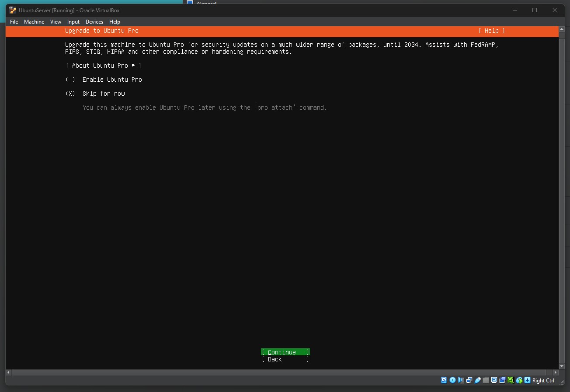570x392 pixels.
Task: Open the Devices menu
Action: 94,21
